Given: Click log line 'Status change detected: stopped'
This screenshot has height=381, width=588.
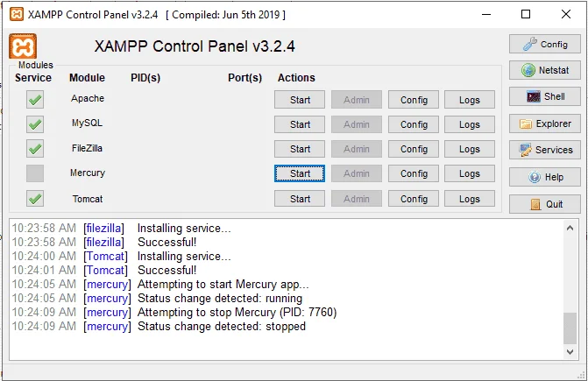Looking at the screenshot, I should [222, 327].
